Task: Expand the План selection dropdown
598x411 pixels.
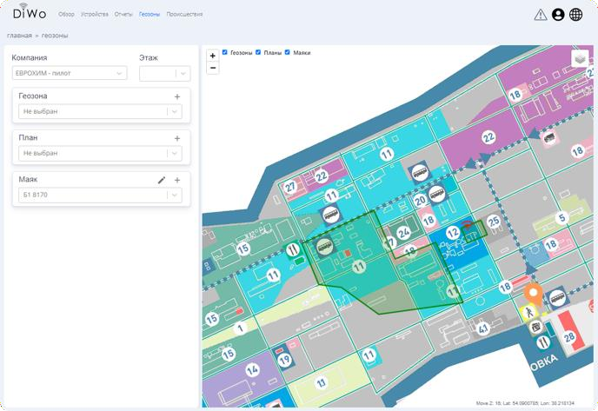Action: coord(100,153)
